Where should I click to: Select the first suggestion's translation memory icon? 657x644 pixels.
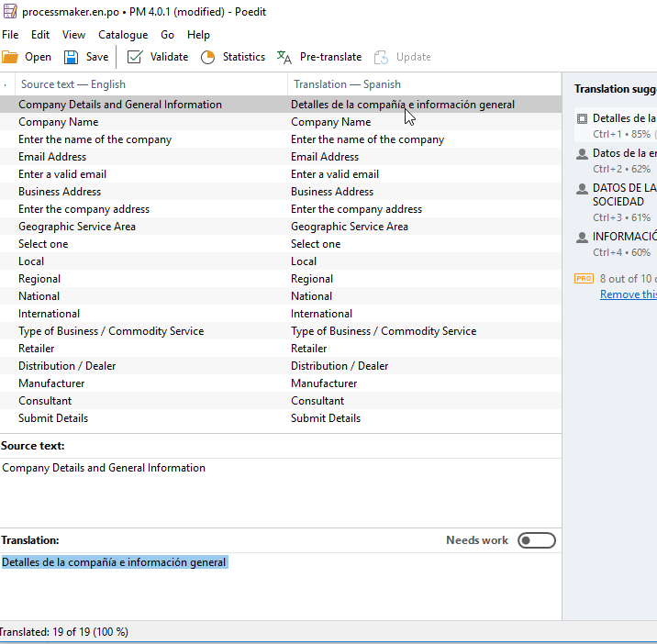pos(582,119)
